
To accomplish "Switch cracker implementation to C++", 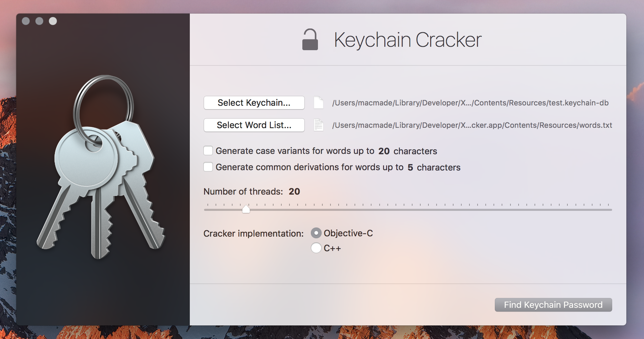I will [x=316, y=248].
